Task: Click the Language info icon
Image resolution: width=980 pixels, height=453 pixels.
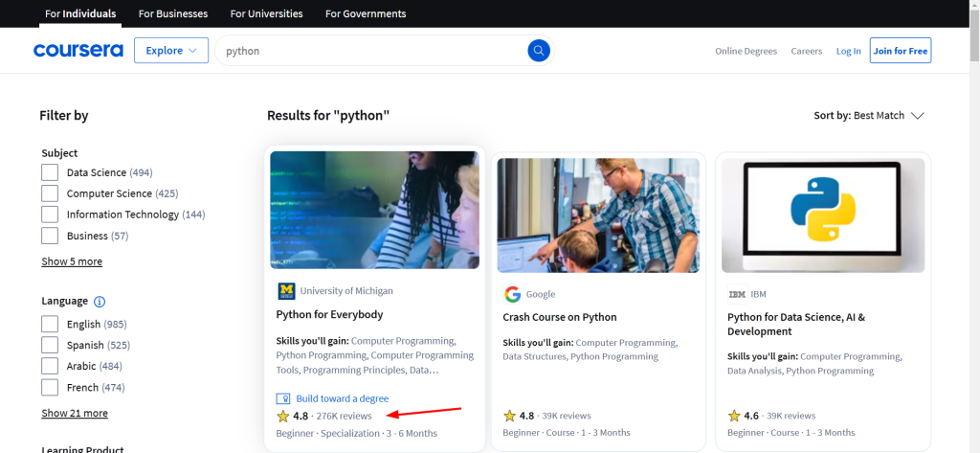Action: point(100,302)
